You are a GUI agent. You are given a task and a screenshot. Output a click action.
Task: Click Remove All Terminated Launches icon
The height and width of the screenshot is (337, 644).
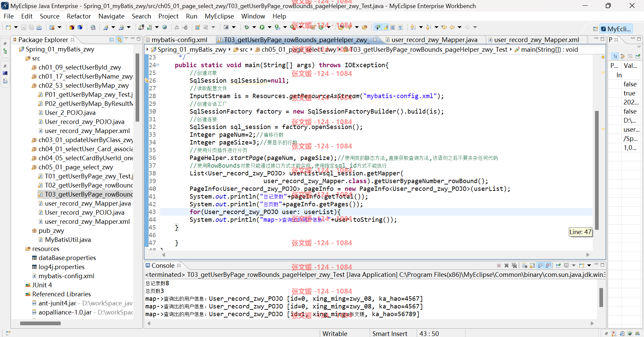tap(514, 265)
